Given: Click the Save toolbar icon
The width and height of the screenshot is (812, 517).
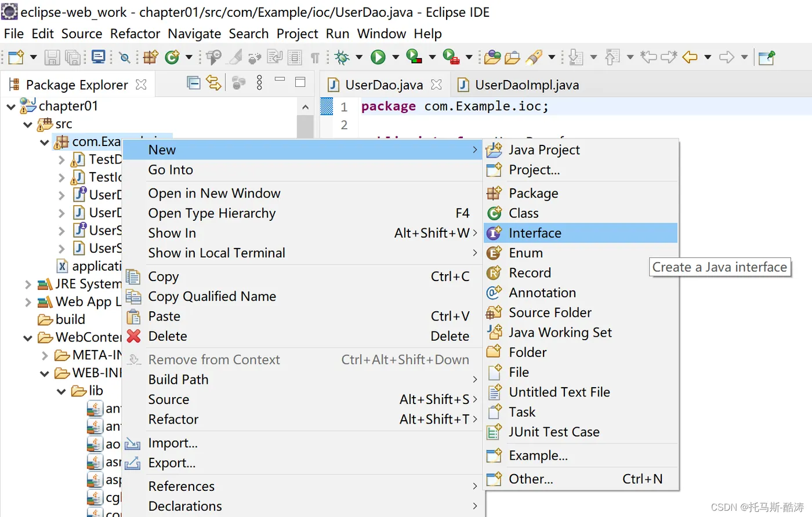Looking at the screenshot, I should point(52,57).
